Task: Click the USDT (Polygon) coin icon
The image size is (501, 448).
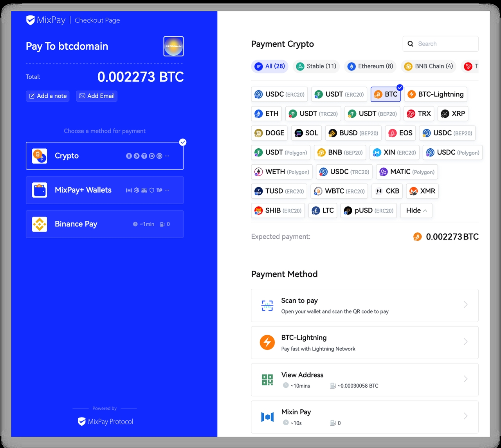Action: [x=258, y=153]
